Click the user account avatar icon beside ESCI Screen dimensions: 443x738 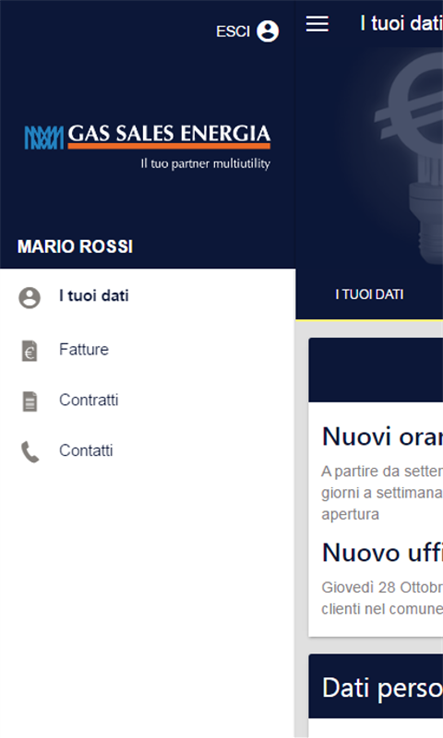(x=267, y=32)
